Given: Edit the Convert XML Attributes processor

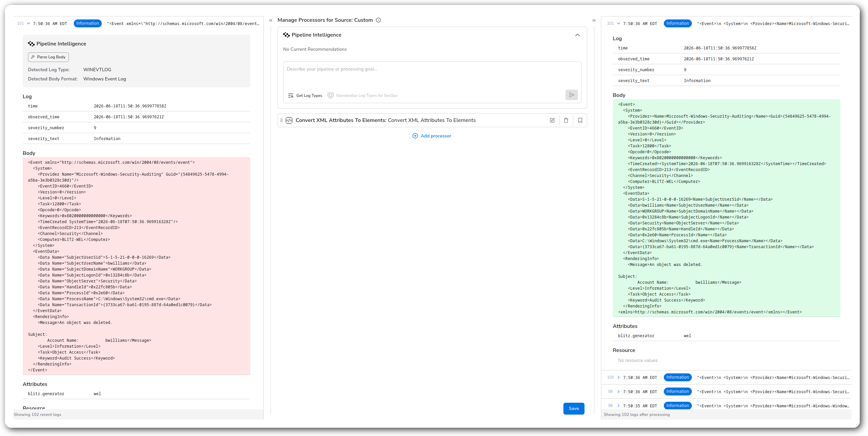Looking at the screenshot, I should click(x=552, y=120).
